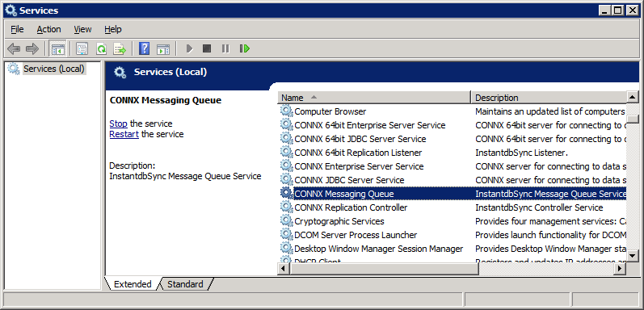
Task: Open the Properties toolbar icon
Action: [82, 49]
